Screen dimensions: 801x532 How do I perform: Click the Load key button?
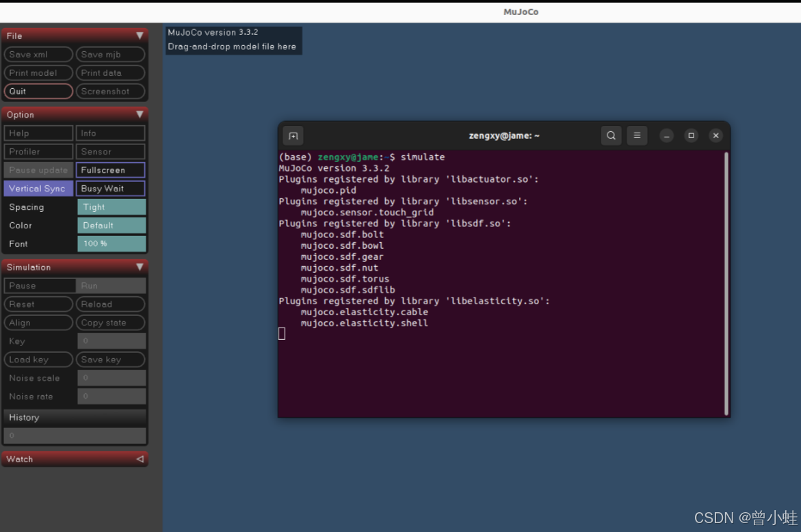coord(38,360)
